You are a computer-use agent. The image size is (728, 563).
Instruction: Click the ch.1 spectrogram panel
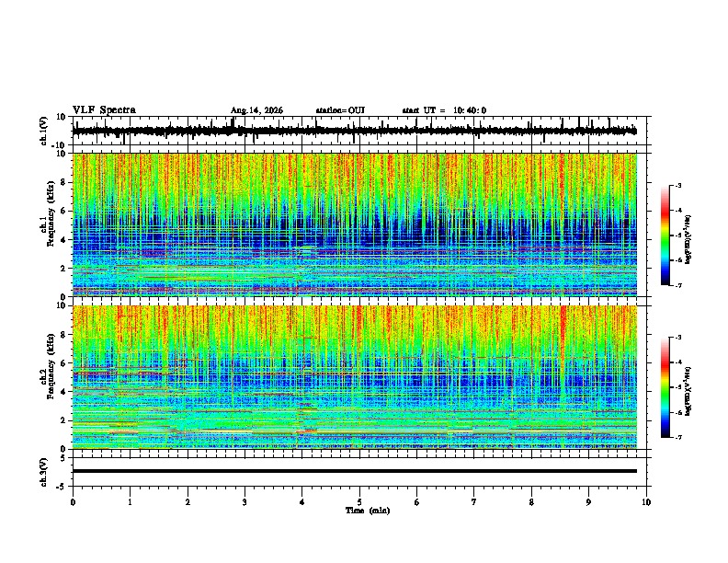tap(355, 224)
